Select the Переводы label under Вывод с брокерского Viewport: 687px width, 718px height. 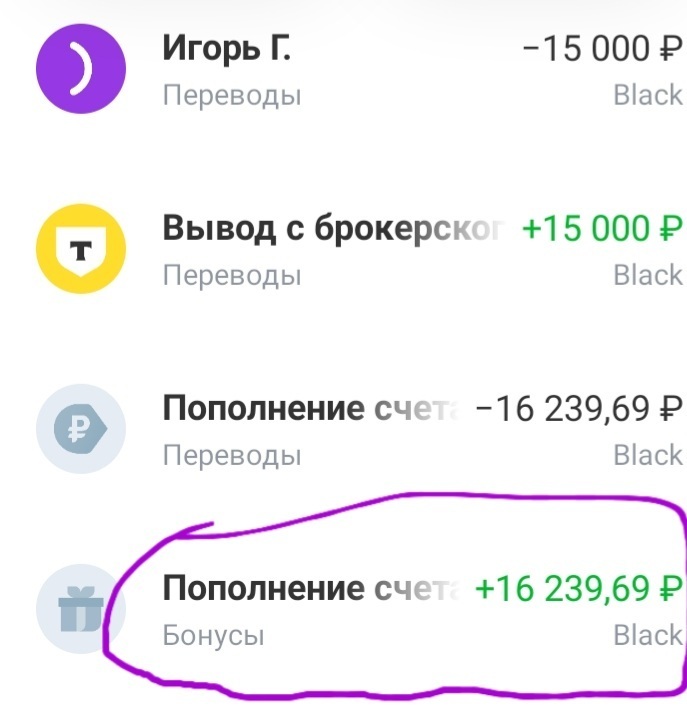tap(232, 276)
